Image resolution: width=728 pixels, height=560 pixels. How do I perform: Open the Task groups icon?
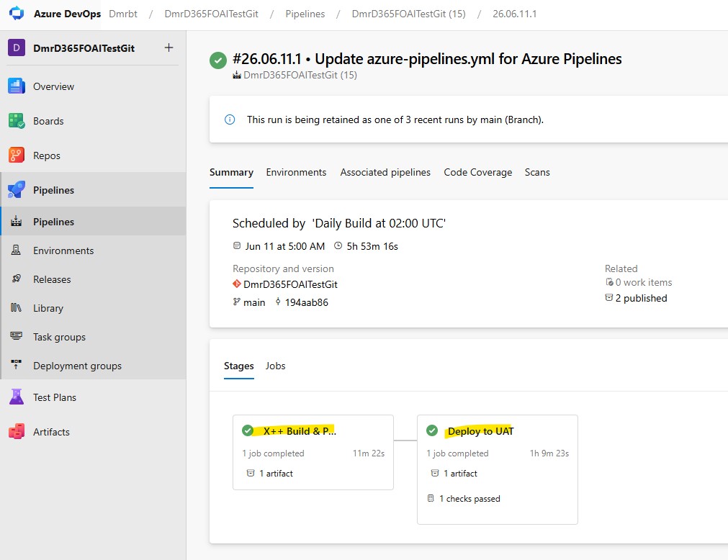coord(17,336)
